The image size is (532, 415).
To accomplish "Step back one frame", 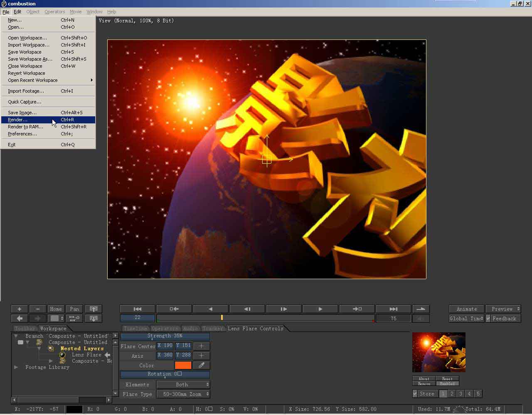I will click(247, 309).
